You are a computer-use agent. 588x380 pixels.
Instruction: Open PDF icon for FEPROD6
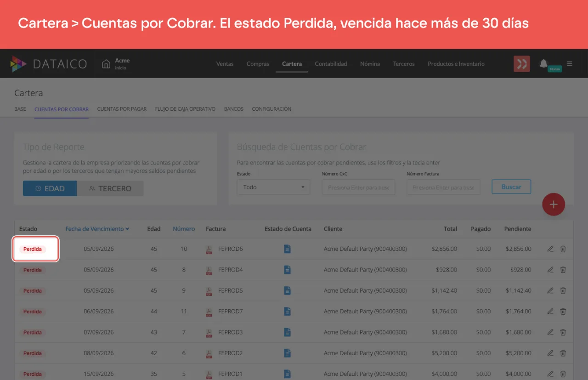pyautogui.click(x=209, y=249)
